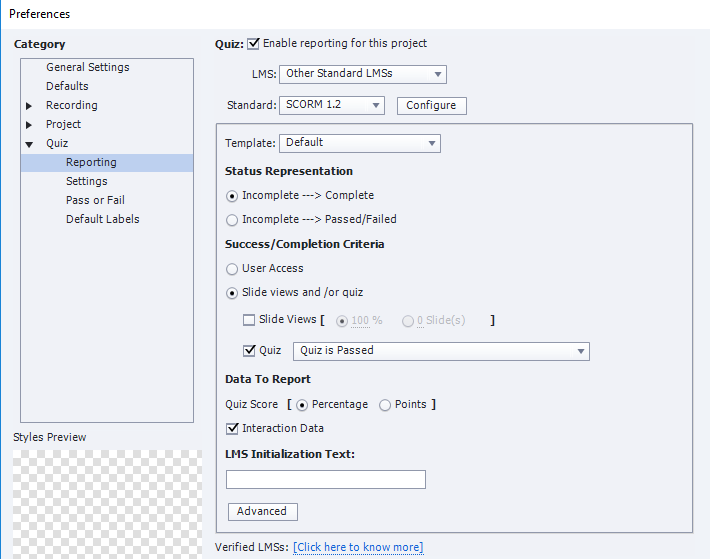
Task: Toggle the Interaction Data checkbox
Action: click(x=232, y=428)
